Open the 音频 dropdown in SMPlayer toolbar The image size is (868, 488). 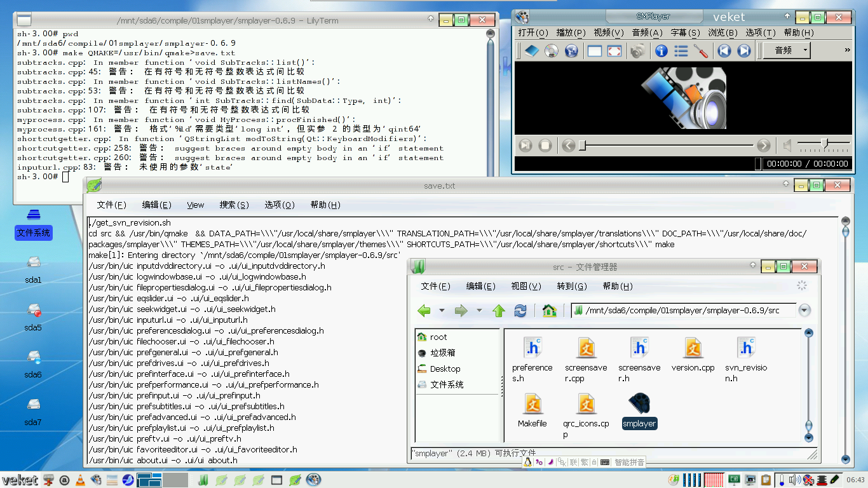(x=787, y=50)
